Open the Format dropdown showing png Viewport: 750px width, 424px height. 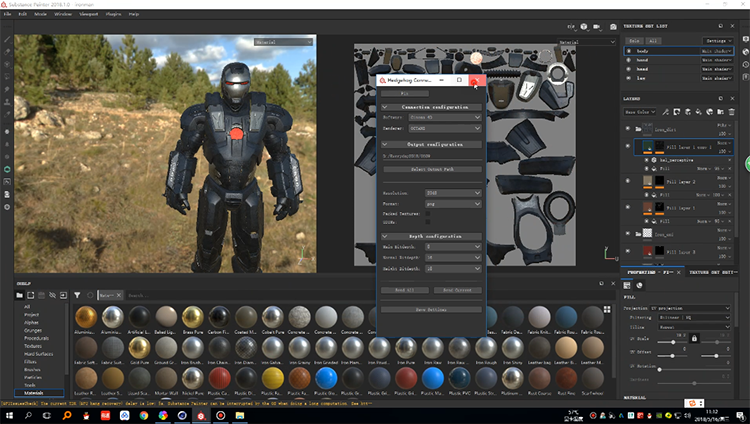(x=453, y=203)
